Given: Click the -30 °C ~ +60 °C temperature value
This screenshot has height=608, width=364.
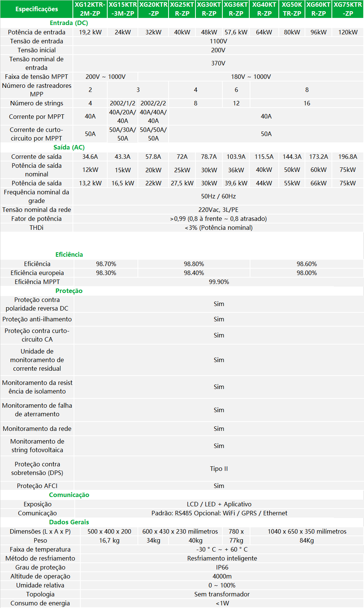Looking at the screenshot, I should coord(222,549).
